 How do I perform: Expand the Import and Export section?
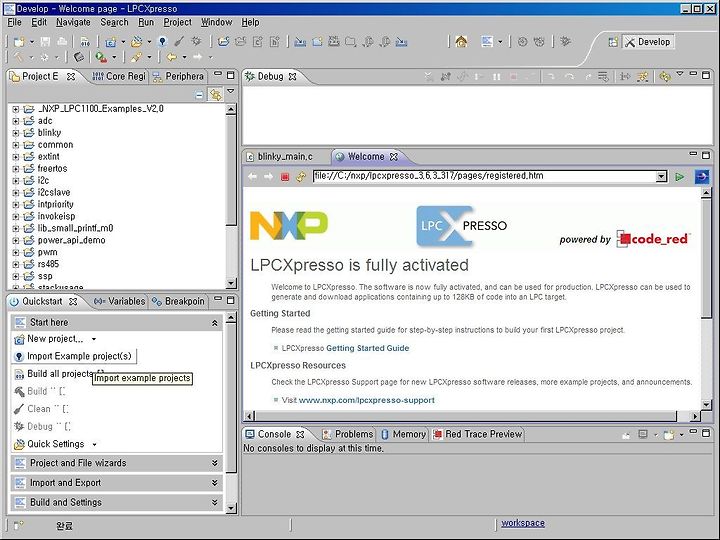coord(214,483)
